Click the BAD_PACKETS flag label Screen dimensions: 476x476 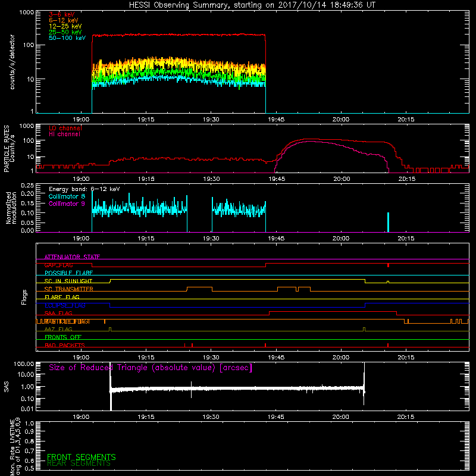(65, 346)
